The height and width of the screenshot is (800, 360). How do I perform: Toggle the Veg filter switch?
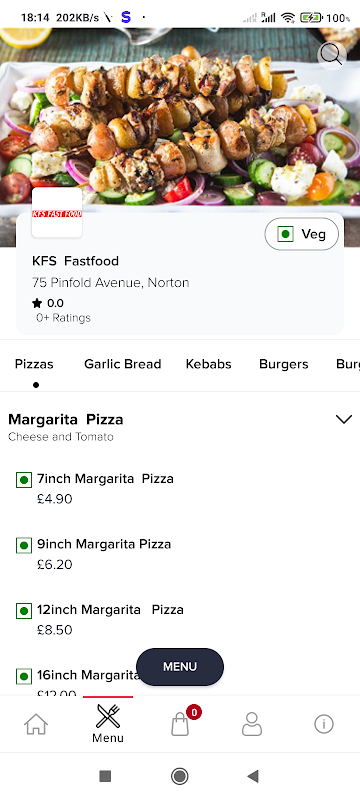point(301,234)
